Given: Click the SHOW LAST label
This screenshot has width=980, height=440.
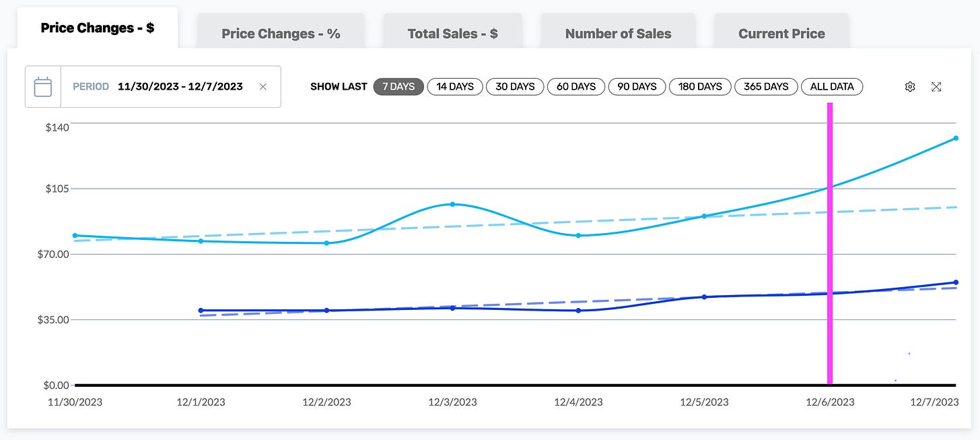Looking at the screenshot, I should click(x=339, y=86).
